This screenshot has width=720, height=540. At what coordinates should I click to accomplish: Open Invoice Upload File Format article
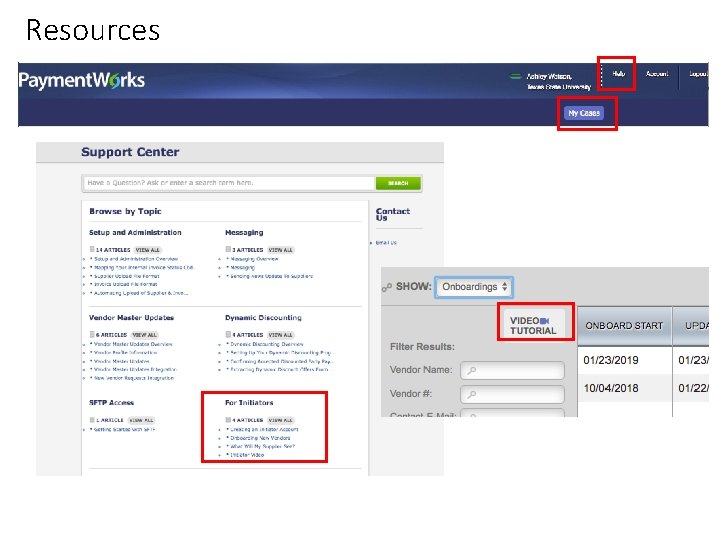(126, 284)
